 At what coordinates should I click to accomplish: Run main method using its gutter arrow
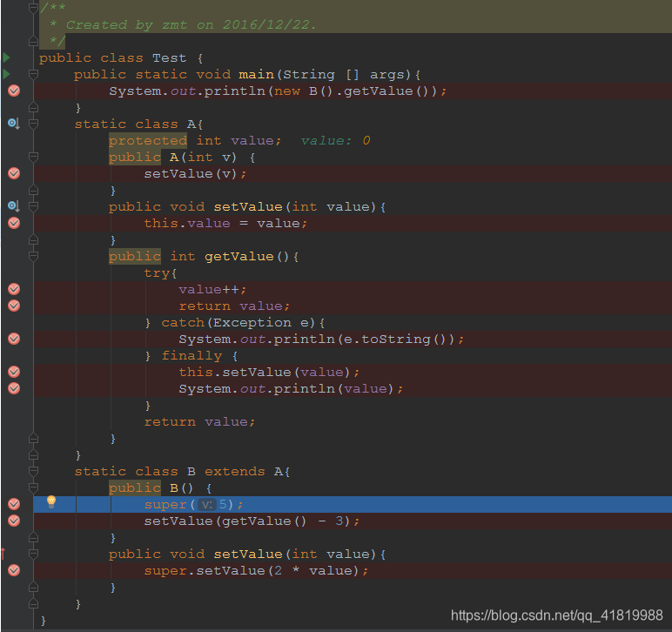tap(6, 74)
